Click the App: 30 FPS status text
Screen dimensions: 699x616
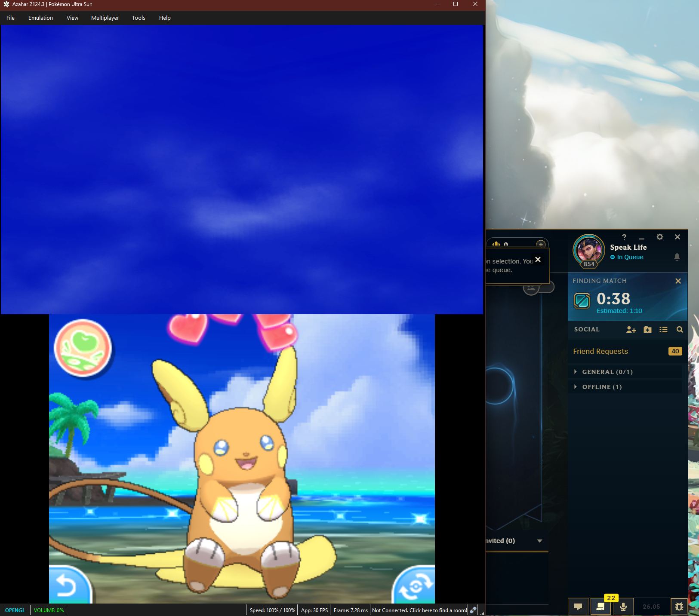point(314,610)
